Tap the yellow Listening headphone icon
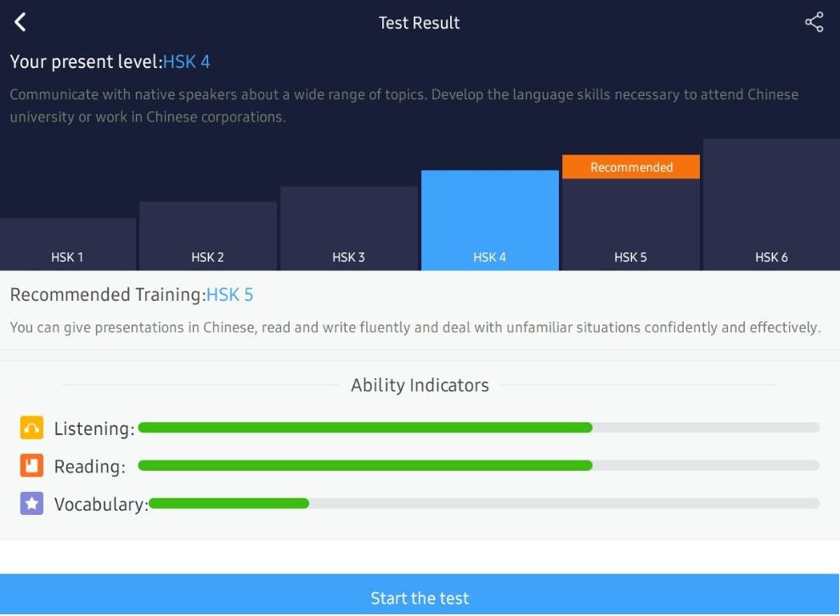 pos(31,428)
